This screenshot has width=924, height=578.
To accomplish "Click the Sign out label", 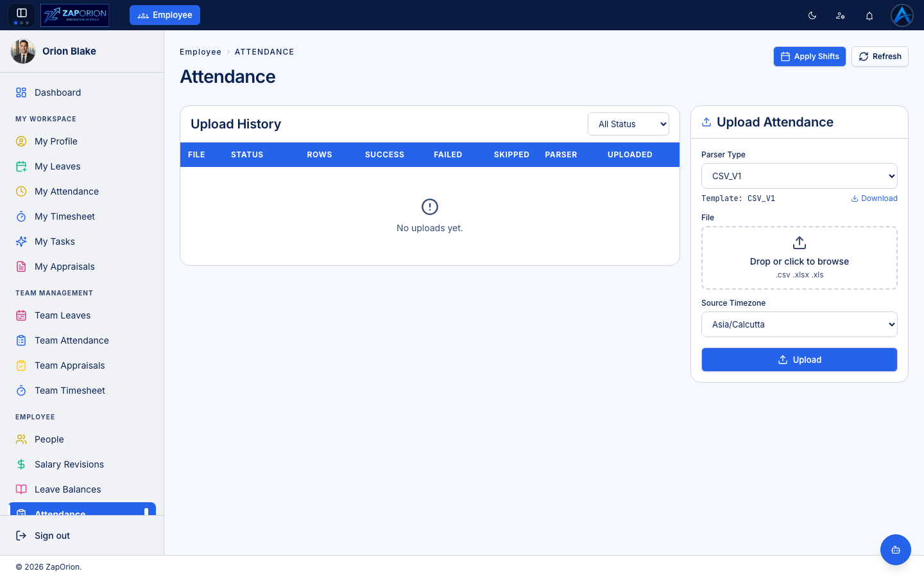I will click(52, 536).
